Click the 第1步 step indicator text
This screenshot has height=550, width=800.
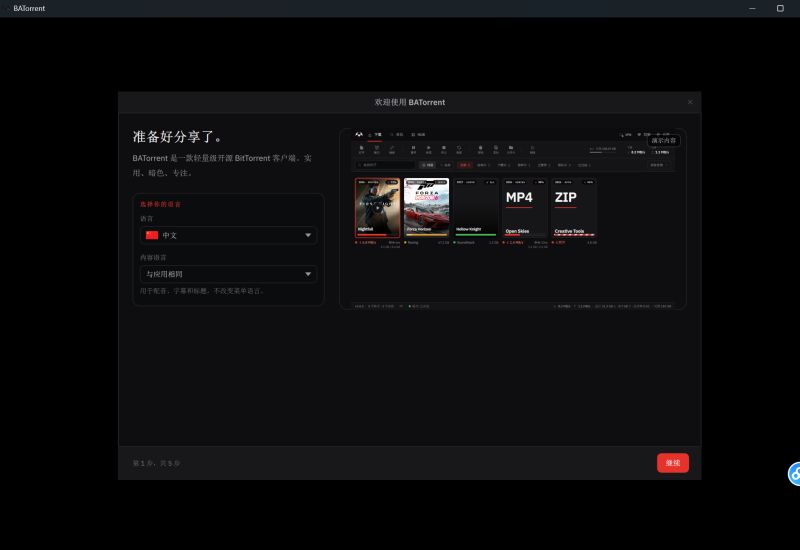tap(156, 463)
